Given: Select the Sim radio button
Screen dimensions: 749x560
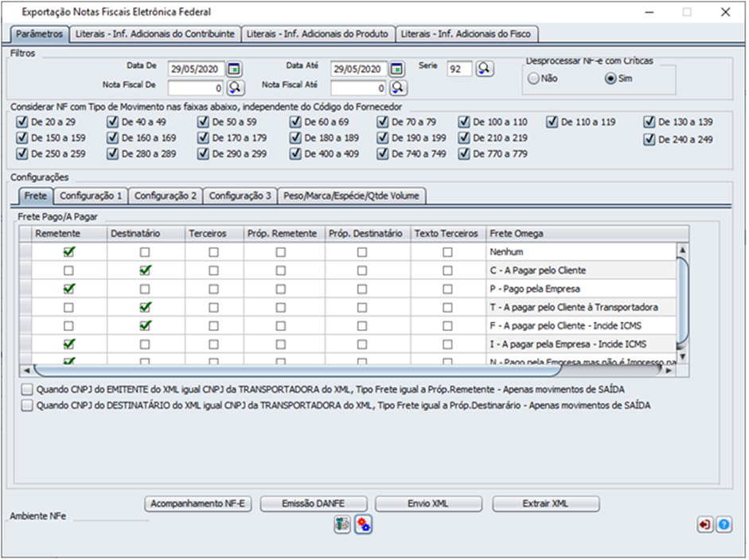Looking at the screenshot, I should (x=611, y=79).
